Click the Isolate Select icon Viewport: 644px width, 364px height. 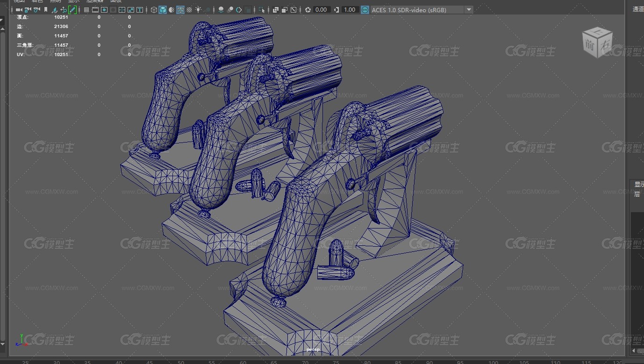(x=262, y=9)
